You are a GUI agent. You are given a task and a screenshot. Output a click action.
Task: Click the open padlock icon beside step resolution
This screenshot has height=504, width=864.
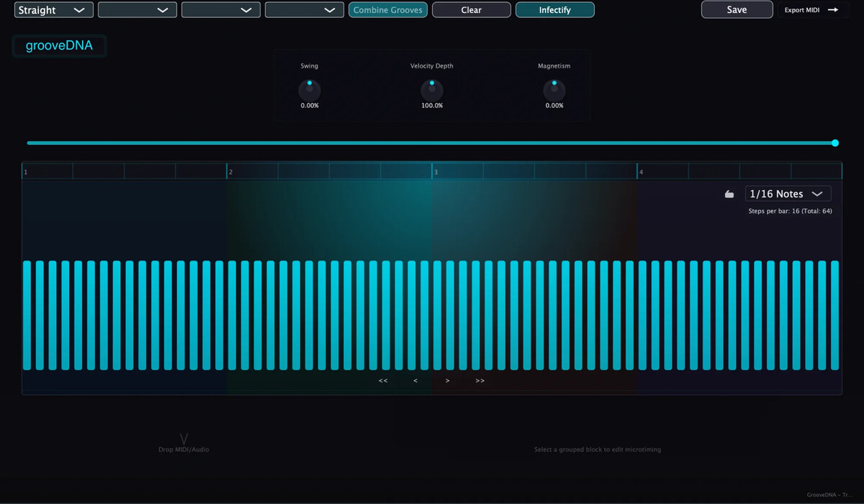729,194
